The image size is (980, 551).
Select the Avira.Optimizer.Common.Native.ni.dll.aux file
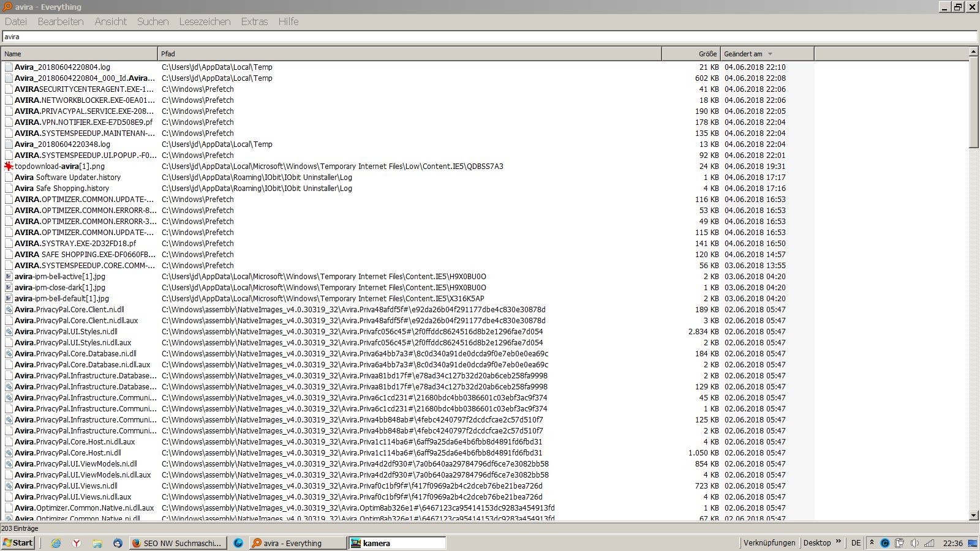pyautogui.click(x=85, y=508)
